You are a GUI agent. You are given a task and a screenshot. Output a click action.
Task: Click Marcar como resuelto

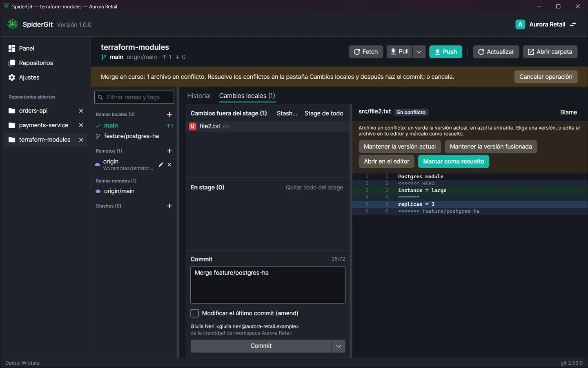pyautogui.click(x=454, y=162)
